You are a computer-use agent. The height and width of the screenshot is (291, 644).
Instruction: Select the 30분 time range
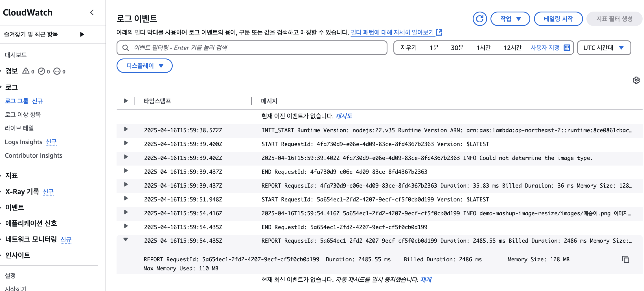point(457,47)
